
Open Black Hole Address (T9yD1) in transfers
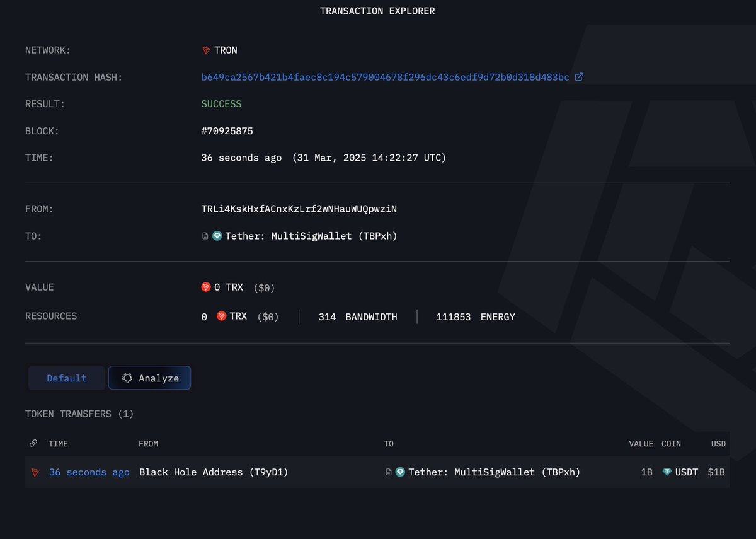coord(213,472)
